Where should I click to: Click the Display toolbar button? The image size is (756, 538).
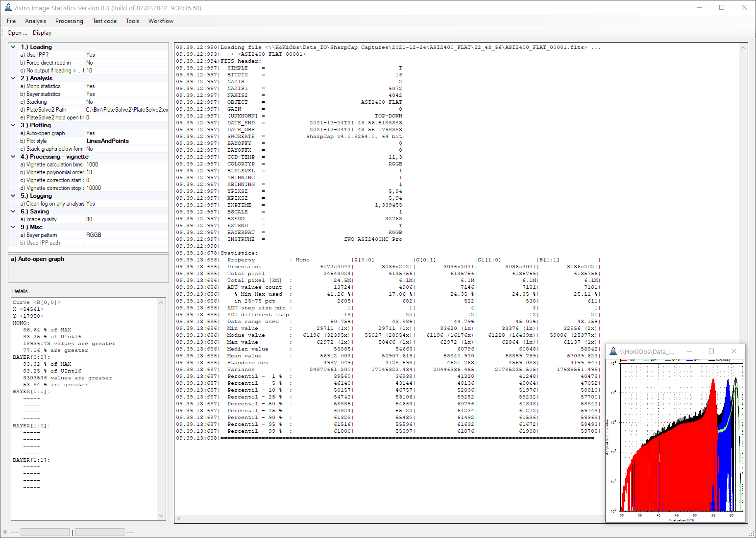click(x=42, y=33)
